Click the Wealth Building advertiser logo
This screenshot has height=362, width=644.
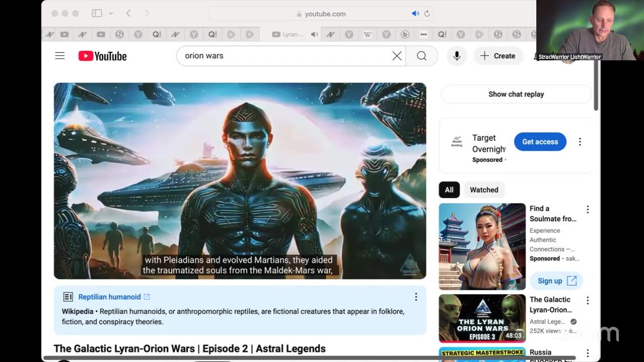pyautogui.click(x=457, y=142)
